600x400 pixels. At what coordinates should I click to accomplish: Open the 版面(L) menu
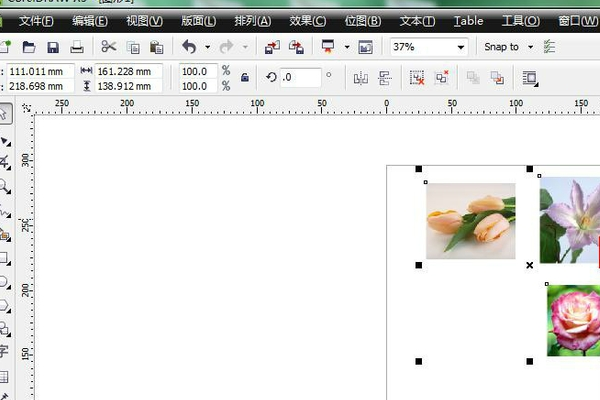(198, 21)
